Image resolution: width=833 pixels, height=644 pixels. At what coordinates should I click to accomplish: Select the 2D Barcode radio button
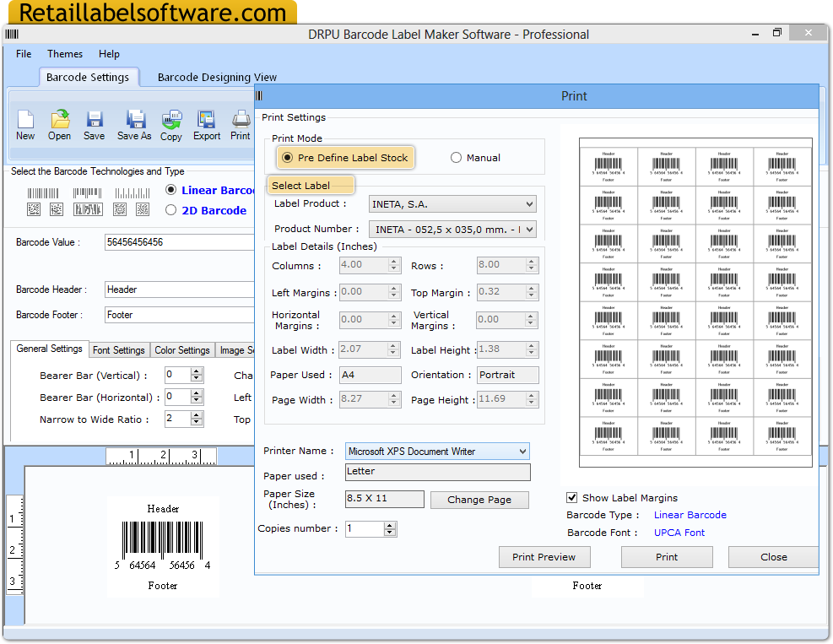(x=171, y=210)
